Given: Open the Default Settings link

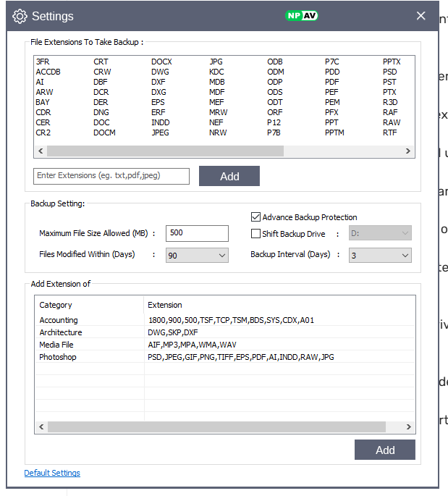Looking at the screenshot, I should pos(52,473).
